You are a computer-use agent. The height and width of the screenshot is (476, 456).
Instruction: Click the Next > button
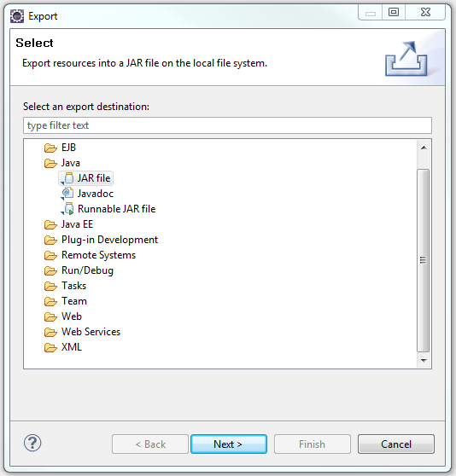pos(229,444)
